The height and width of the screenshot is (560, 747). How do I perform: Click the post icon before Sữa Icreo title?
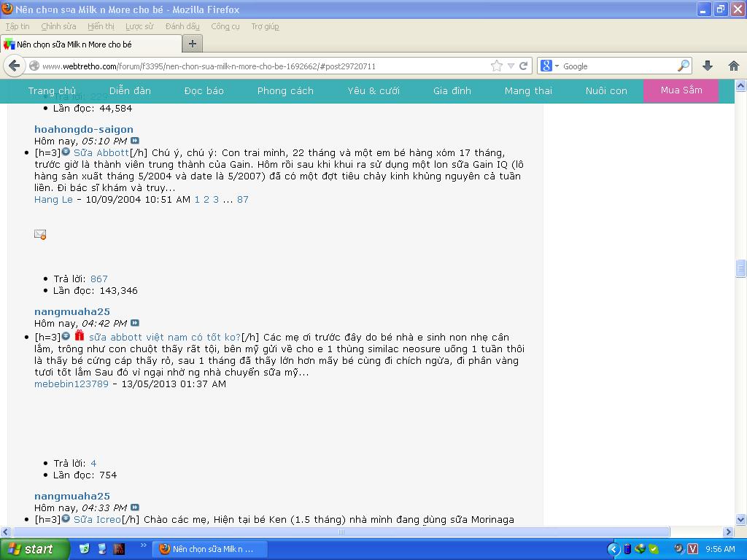click(66, 518)
